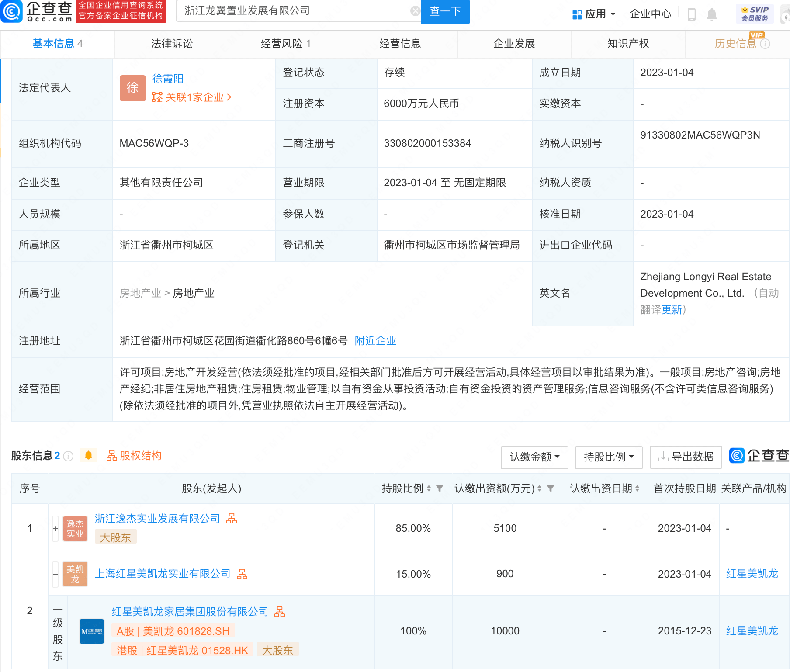
Task: Open the notification bell icon
Action: (712, 14)
